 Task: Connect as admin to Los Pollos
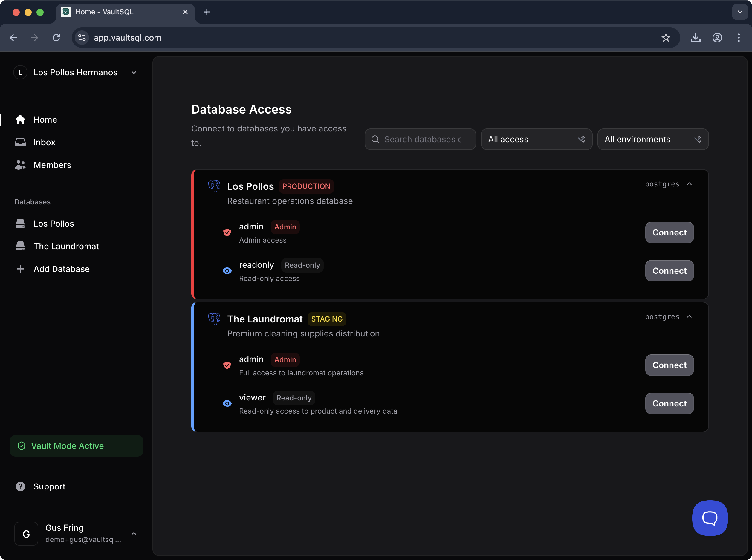pos(669,232)
